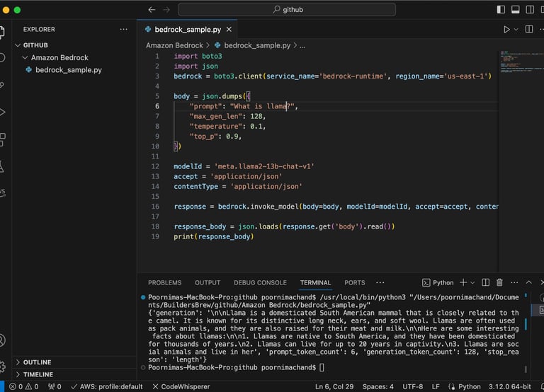Viewport: 544px width, 392px height.
Task: Open the DEBUG CONSOLE tab
Action: pos(260,282)
